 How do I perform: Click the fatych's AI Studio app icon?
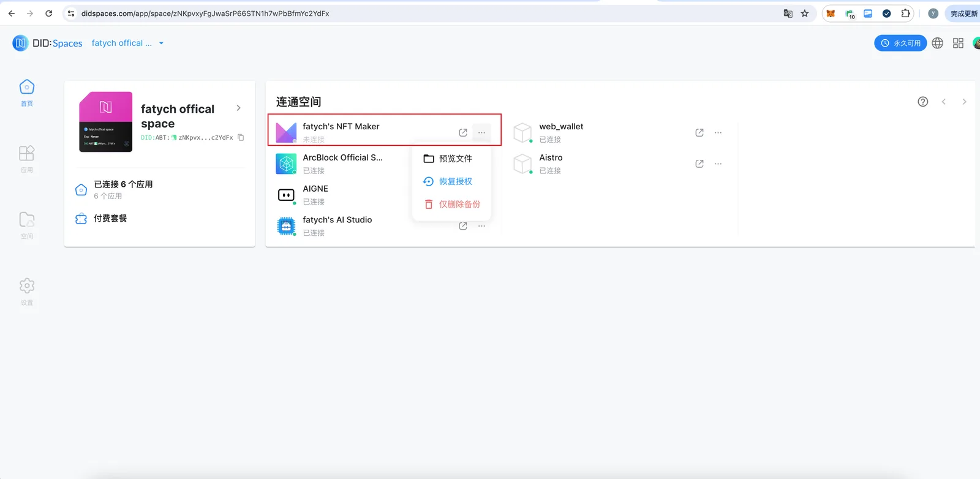[x=286, y=226]
